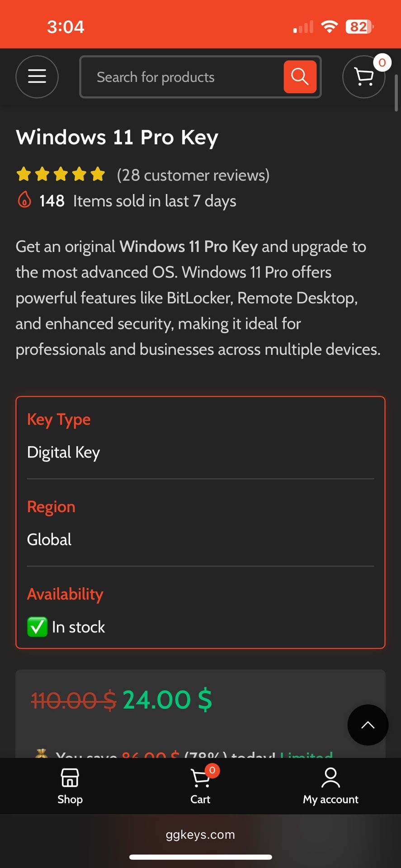Screen dimensions: 401x868
Task: Tap the green In stock checkmark
Action: click(37, 627)
